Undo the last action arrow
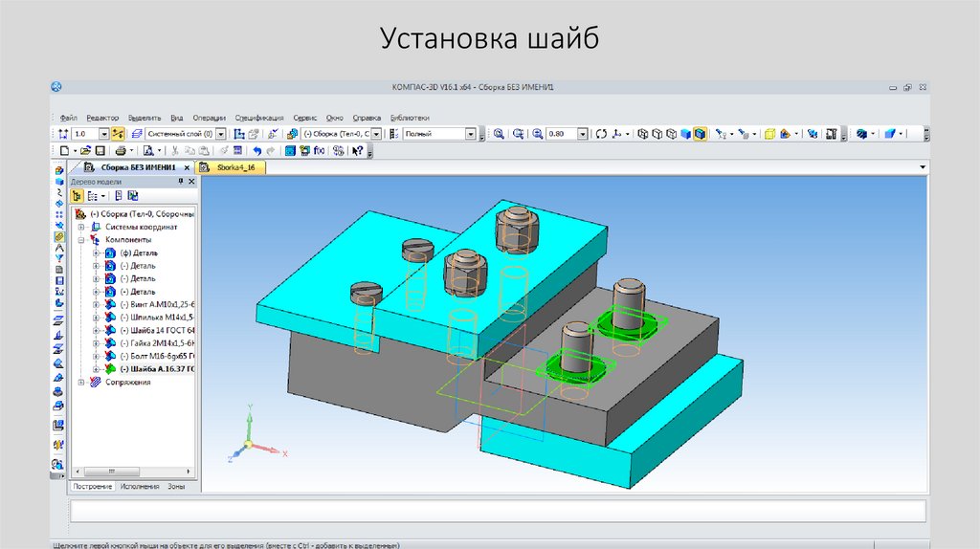Screen dimensions: 980x549 [x=256, y=150]
